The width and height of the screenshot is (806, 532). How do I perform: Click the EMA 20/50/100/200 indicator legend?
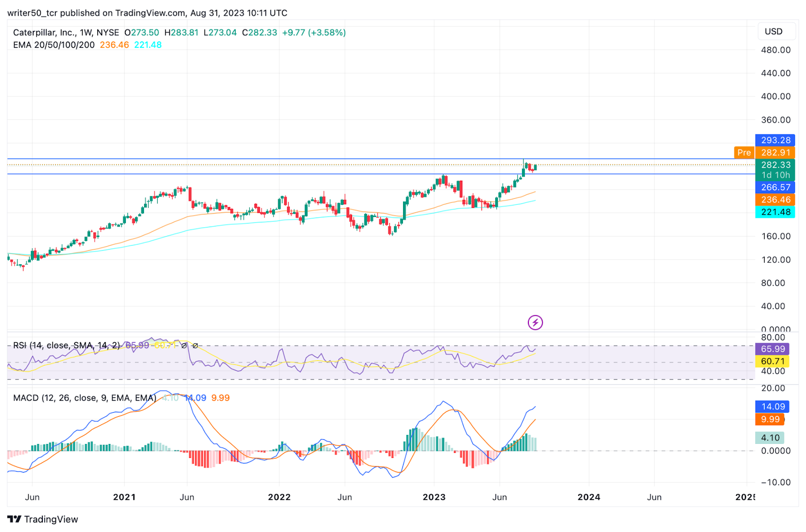[54, 45]
